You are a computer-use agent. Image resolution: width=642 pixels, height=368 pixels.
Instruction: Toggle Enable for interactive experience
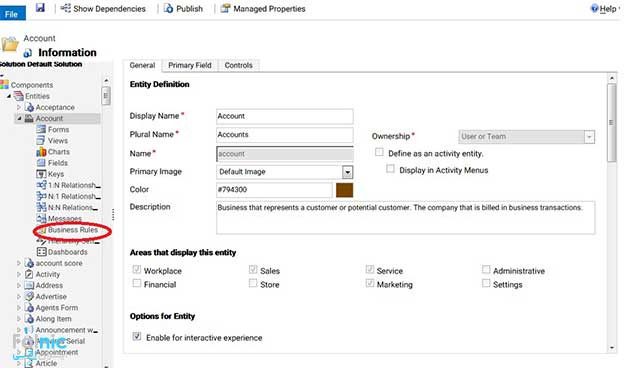pyautogui.click(x=137, y=336)
